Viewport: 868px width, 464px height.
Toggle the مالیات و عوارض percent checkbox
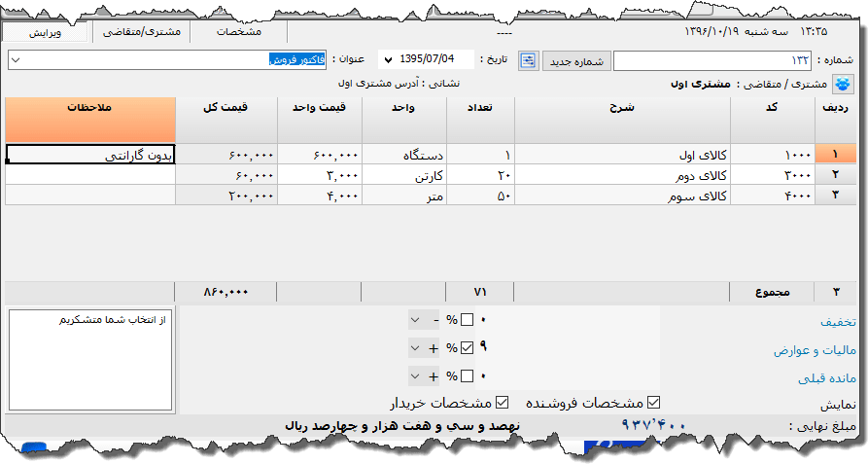467,348
